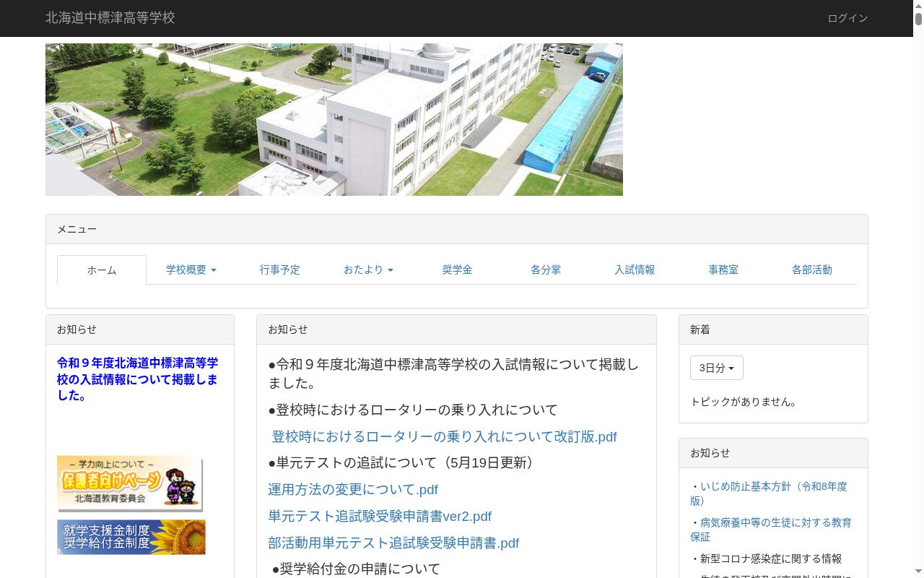
Task: Open the 保護者向けページ banner image
Action: click(x=130, y=483)
